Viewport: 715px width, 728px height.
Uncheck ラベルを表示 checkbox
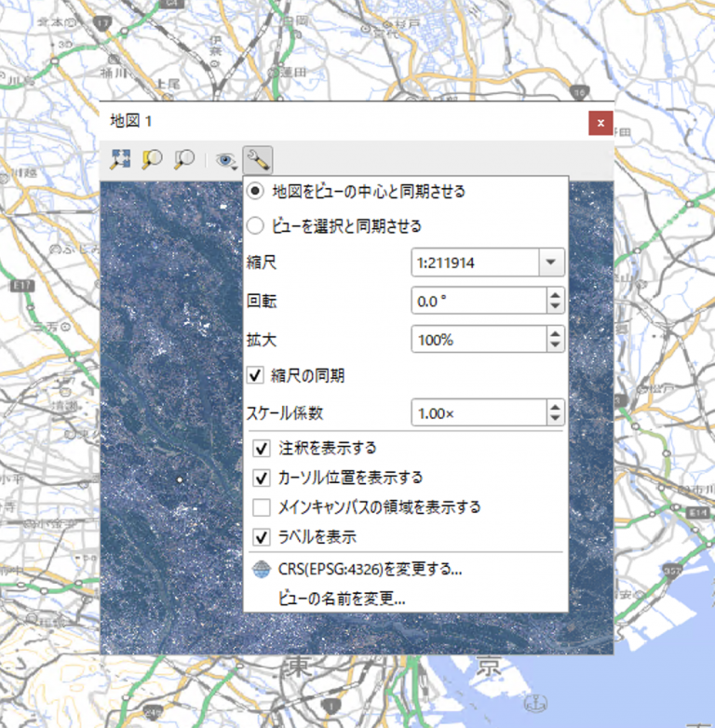pos(262,537)
